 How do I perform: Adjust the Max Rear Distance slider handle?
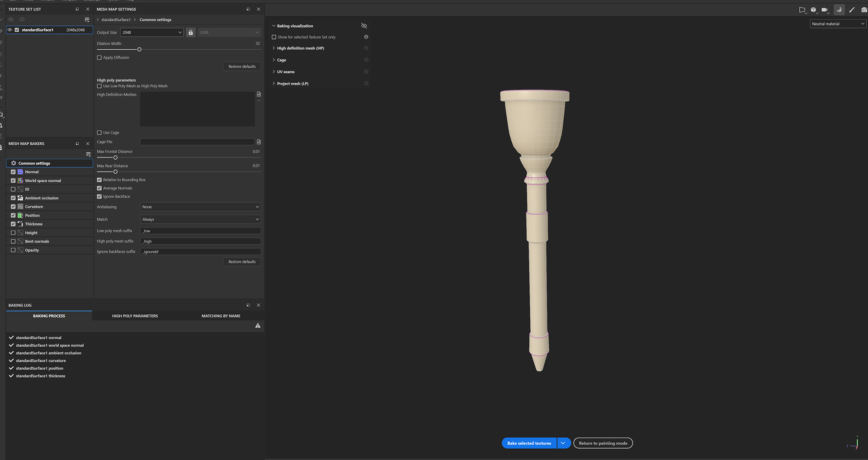[115, 172]
